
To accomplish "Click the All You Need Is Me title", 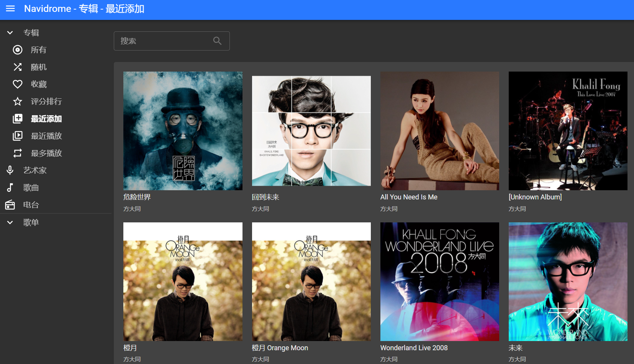I will [409, 197].
